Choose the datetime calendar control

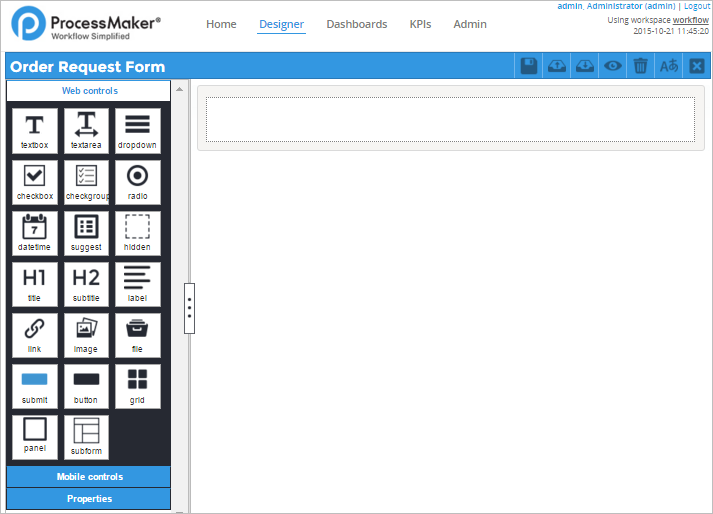point(35,232)
